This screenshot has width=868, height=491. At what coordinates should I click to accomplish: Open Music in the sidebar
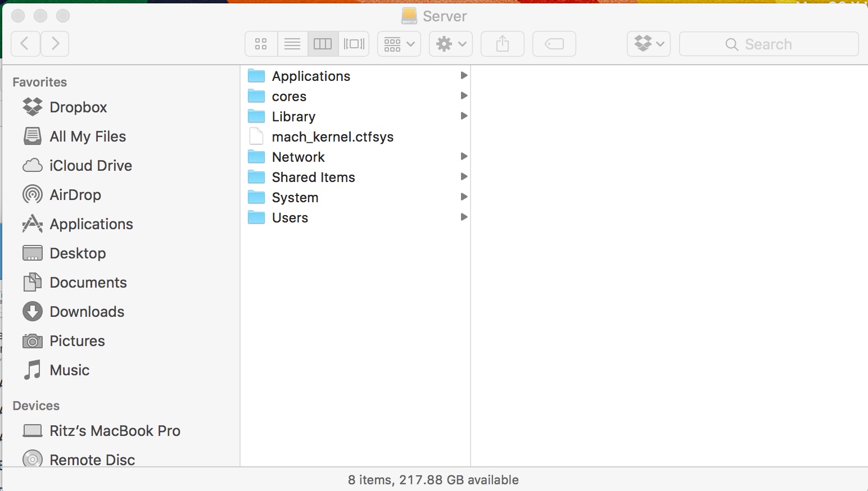coord(56,370)
